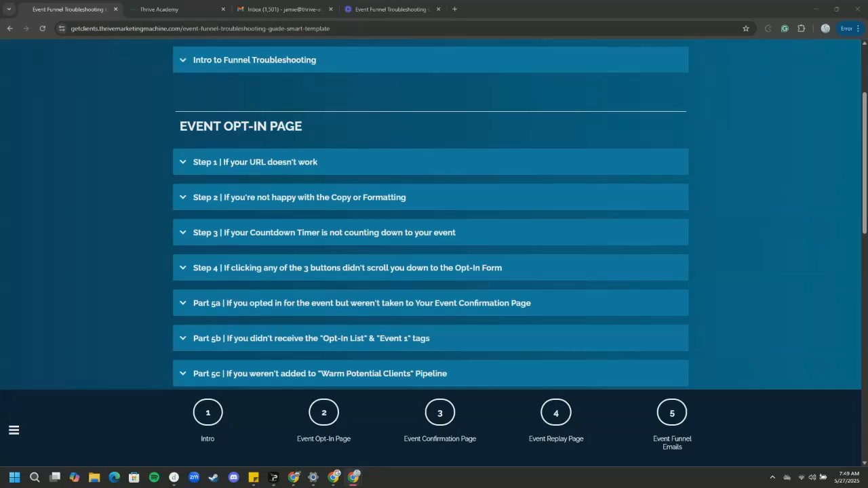This screenshot has height=488, width=868.
Task: Expand Part 5b Opt-In List tags section
Action: [431, 338]
